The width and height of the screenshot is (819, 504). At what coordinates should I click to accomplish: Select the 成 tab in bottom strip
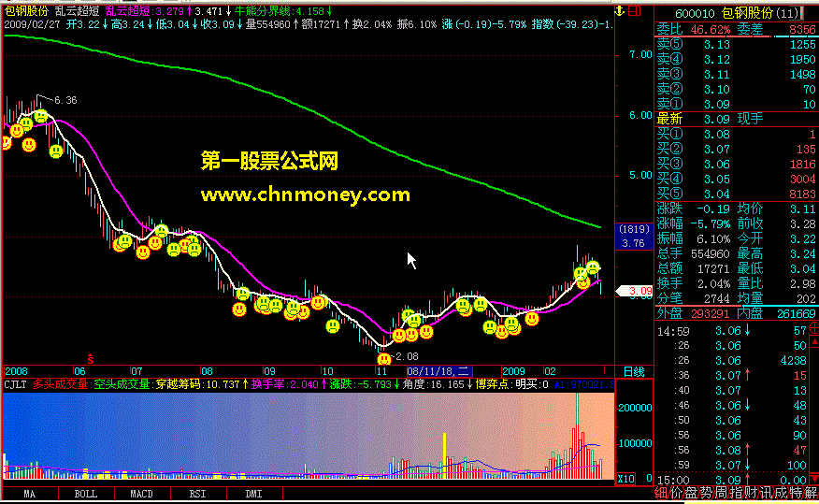click(782, 493)
